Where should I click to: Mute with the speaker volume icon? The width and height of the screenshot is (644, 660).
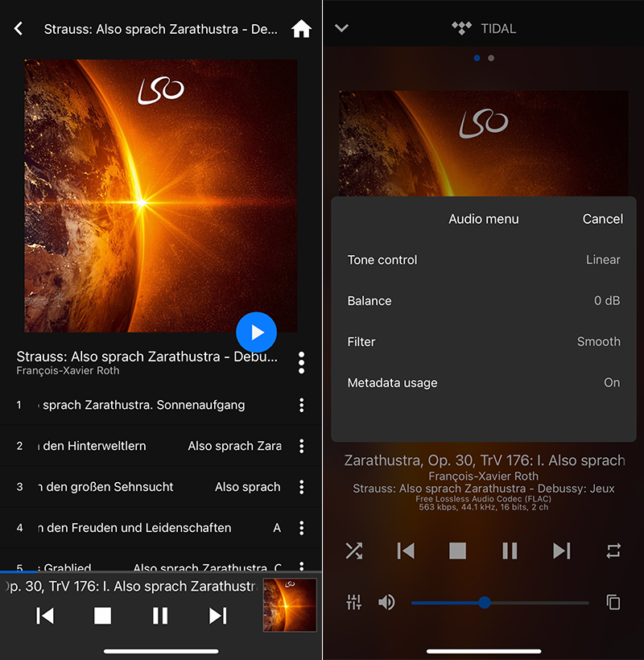[x=386, y=602]
